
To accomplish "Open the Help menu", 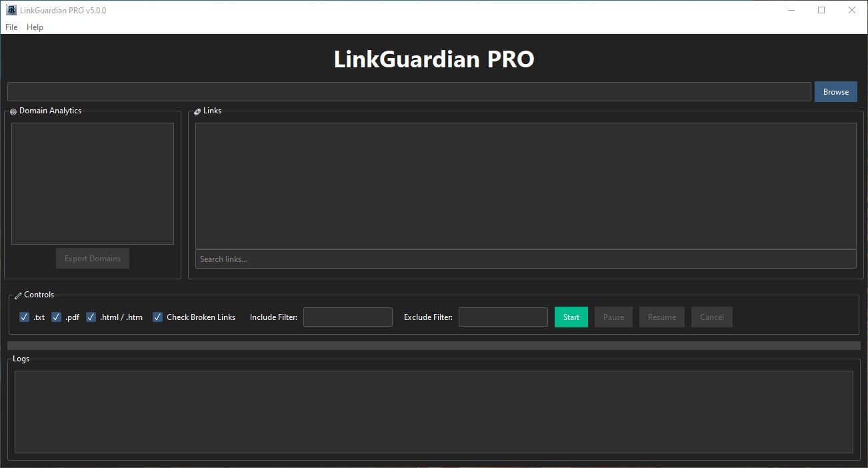I will click(35, 27).
